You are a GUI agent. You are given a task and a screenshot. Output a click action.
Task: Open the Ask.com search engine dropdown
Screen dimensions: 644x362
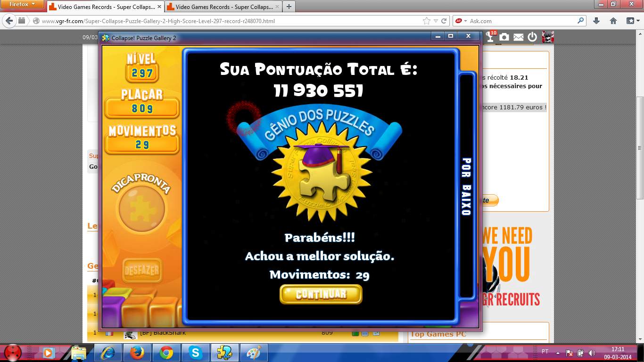coord(461,21)
